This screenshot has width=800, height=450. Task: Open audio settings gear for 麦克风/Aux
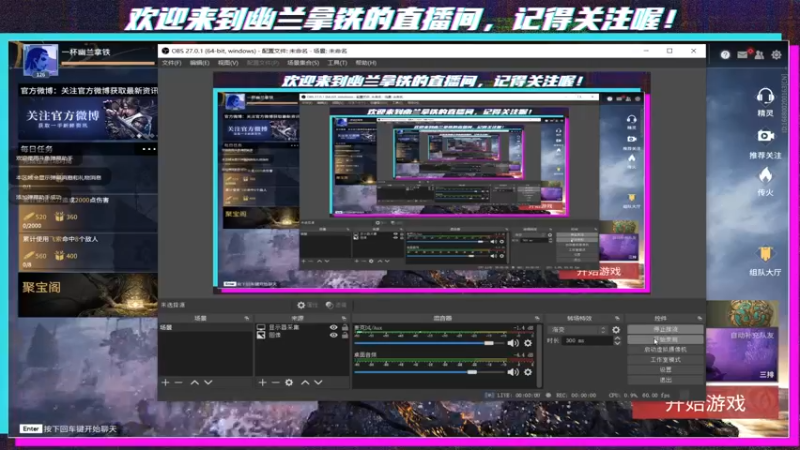pyautogui.click(x=528, y=343)
